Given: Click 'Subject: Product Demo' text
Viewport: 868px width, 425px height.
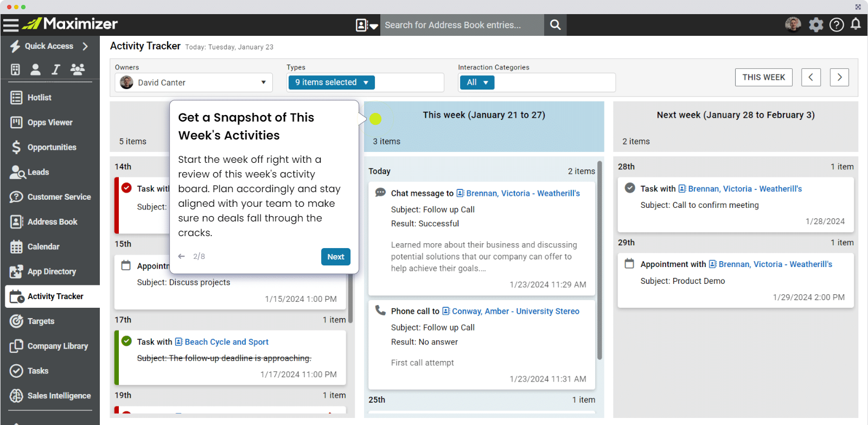Looking at the screenshot, I should click(x=682, y=281).
